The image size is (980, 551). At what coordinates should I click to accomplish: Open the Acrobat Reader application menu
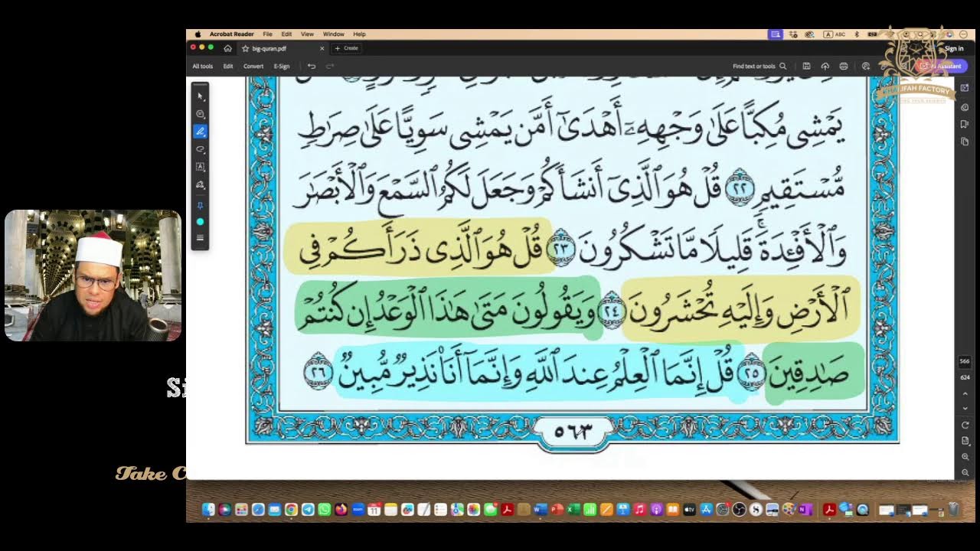232,34
